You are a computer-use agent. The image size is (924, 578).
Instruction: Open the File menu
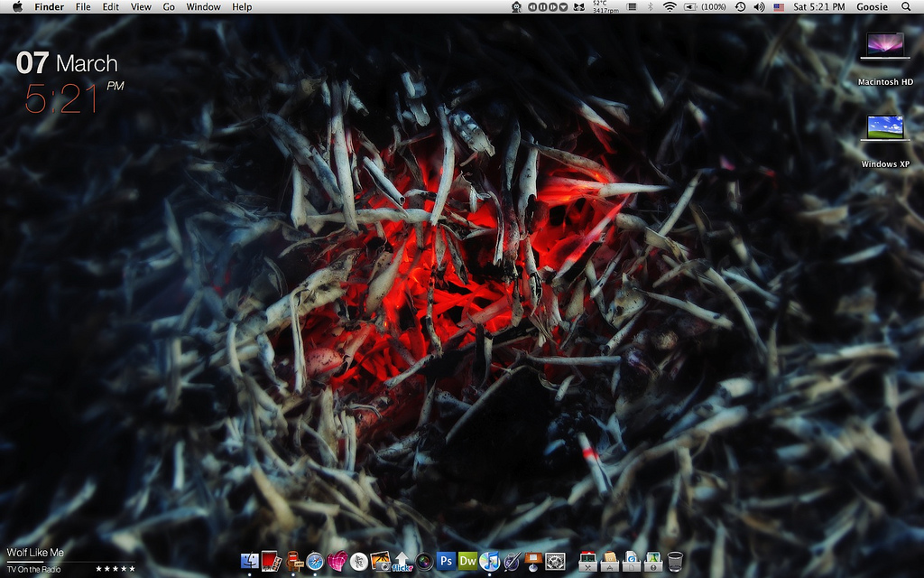point(83,6)
